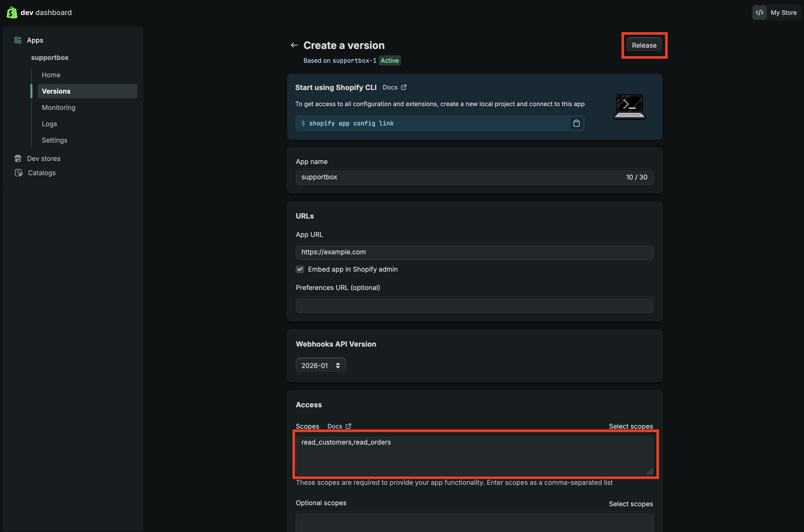This screenshot has width=804, height=532.
Task: Open Select scopes for Optional scopes
Action: tap(630, 504)
